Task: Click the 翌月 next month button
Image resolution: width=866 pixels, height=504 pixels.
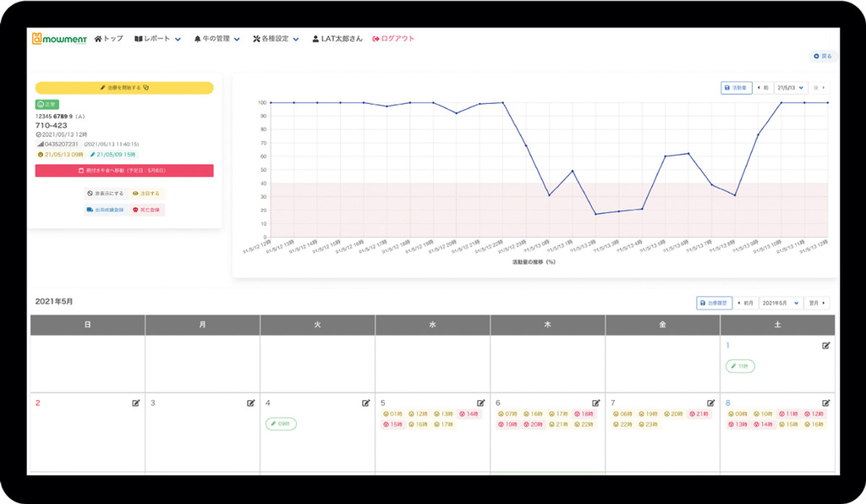Action: (817, 303)
